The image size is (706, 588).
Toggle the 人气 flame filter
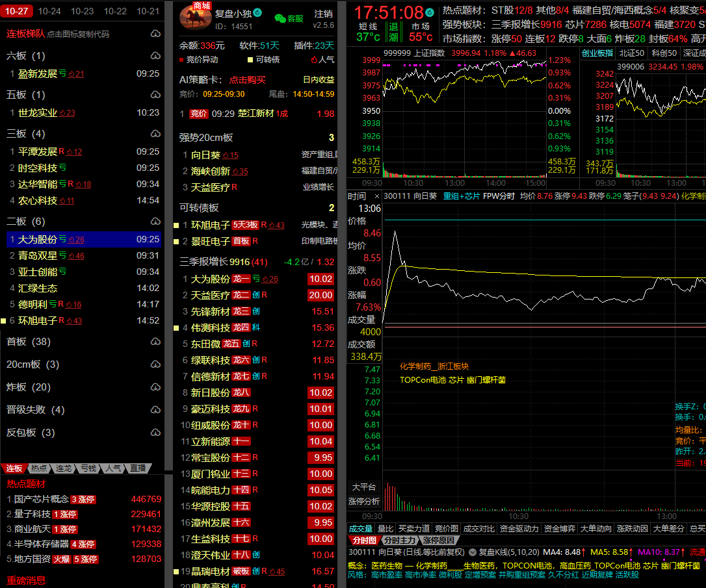pyautogui.click(x=315, y=60)
